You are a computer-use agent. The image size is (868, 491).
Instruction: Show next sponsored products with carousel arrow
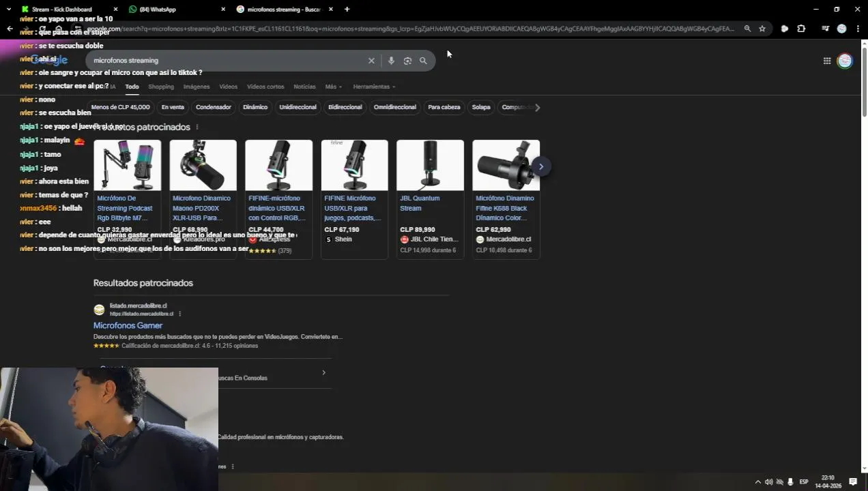pos(540,166)
